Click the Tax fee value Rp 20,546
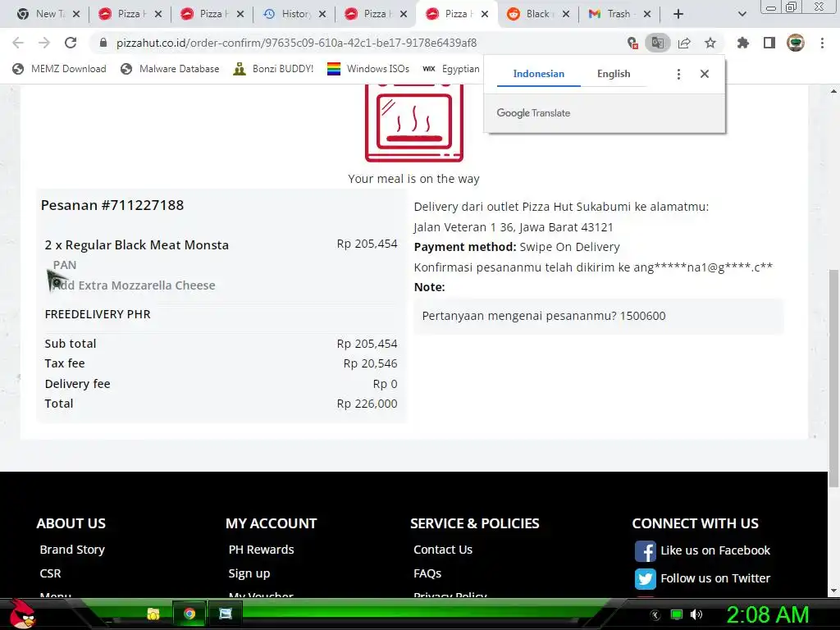The image size is (840, 630). pos(370,363)
